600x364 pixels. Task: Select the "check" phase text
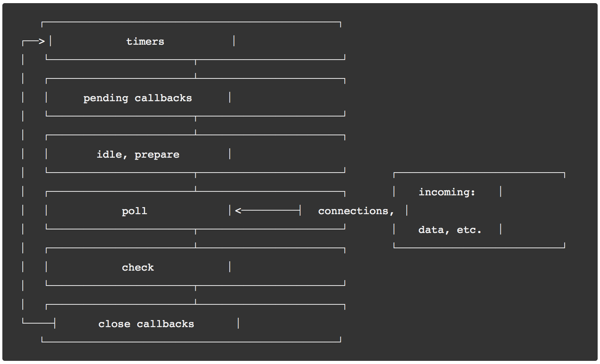138,268
